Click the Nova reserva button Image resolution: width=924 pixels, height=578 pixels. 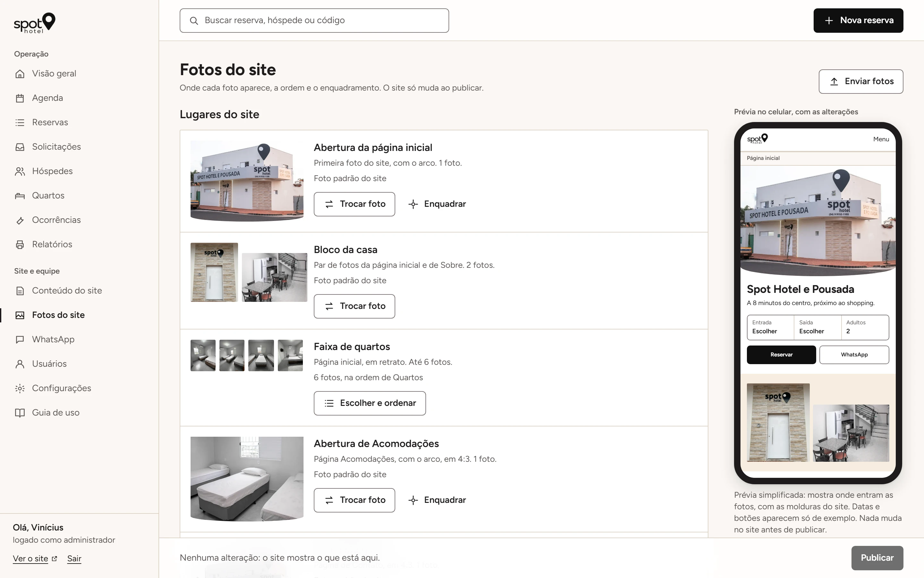pyautogui.click(x=858, y=21)
